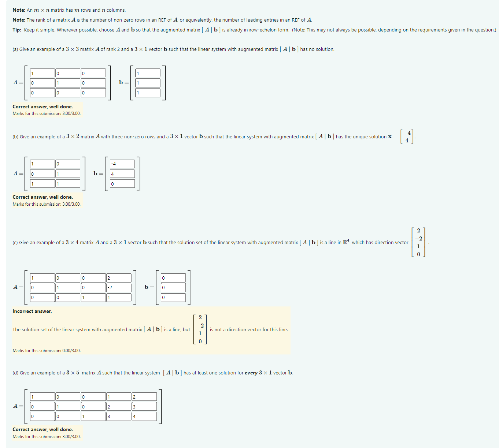Click the last entry of vector b in part (a)
The height and width of the screenshot is (448, 499).
click(147, 93)
